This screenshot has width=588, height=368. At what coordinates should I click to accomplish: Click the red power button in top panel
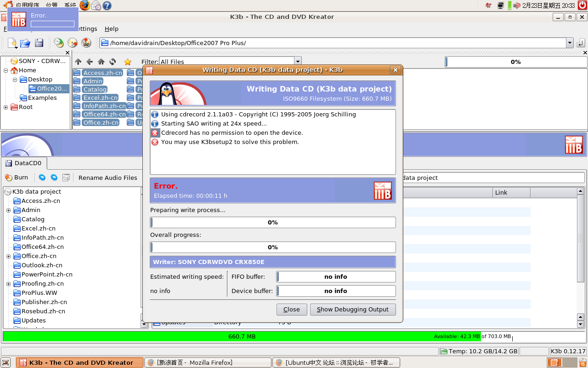click(x=582, y=6)
